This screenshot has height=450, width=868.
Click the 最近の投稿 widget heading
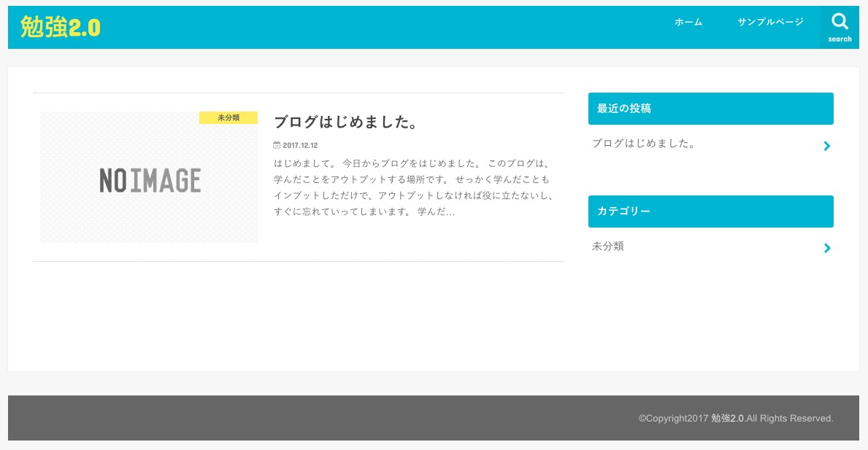(x=711, y=109)
